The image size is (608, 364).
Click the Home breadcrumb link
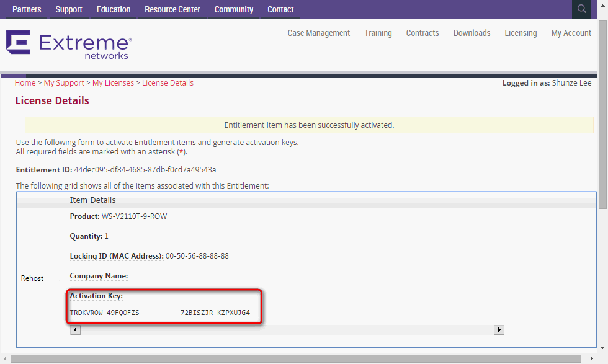[x=25, y=83]
